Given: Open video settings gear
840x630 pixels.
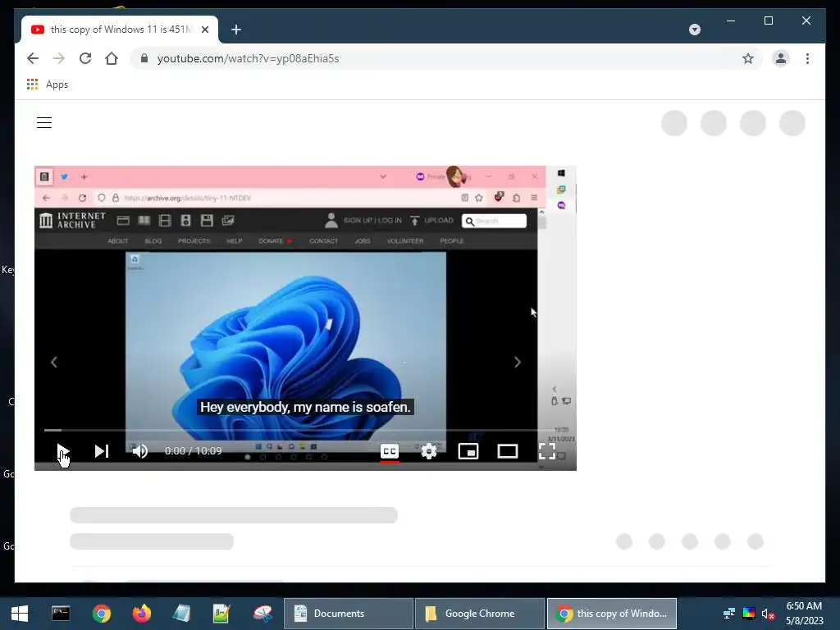Looking at the screenshot, I should point(429,452).
